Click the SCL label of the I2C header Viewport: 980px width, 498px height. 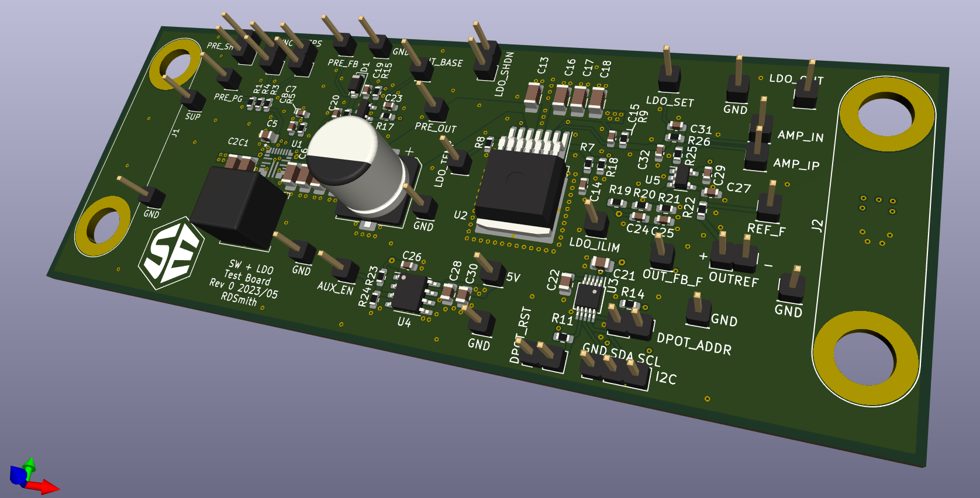649,359
